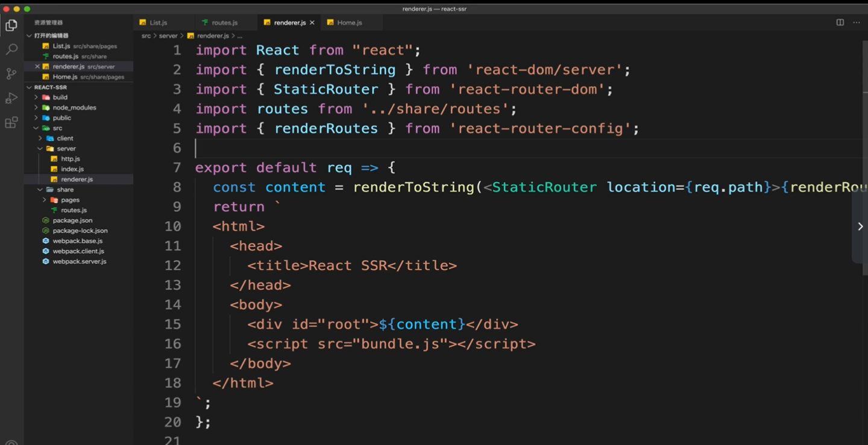Click the right-edge arrow overlay button
The width and height of the screenshot is (868, 445).
coord(860,226)
